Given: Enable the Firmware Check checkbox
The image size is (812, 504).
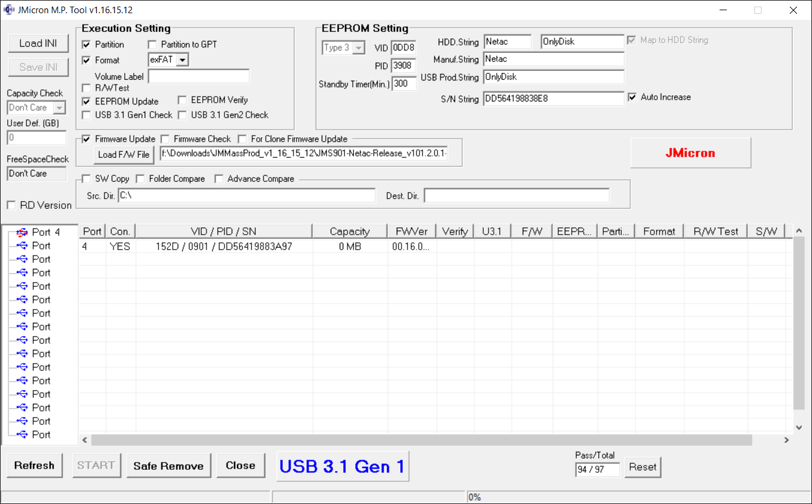Looking at the screenshot, I should (x=165, y=139).
